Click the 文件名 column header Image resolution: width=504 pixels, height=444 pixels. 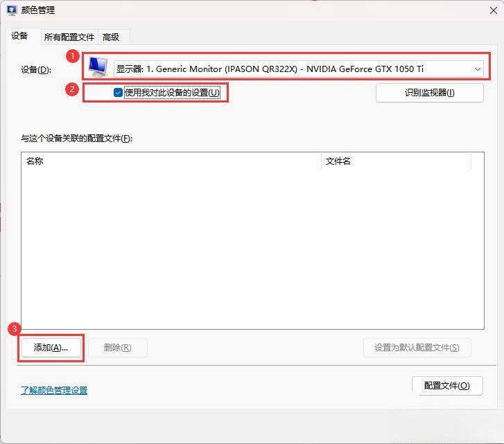point(396,161)
